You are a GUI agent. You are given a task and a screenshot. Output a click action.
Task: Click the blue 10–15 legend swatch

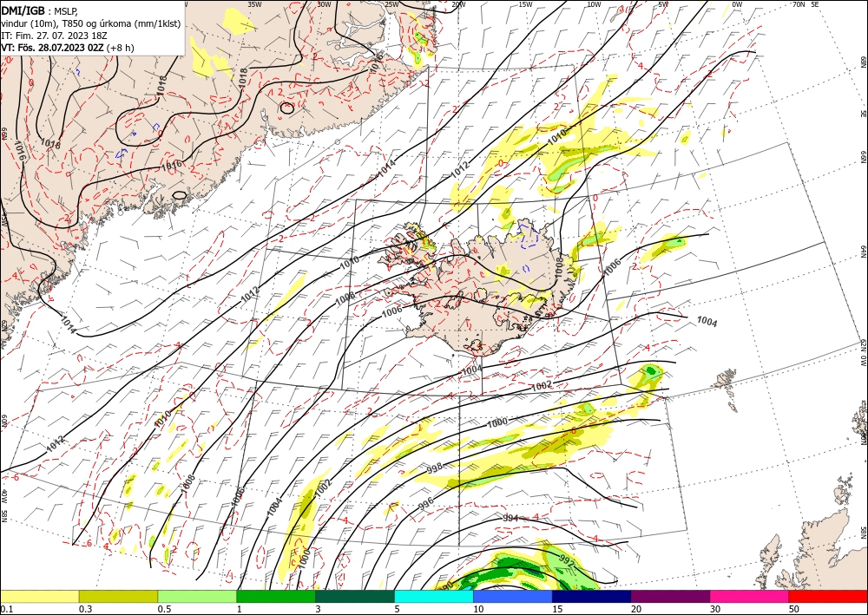[x=513, y=596]
